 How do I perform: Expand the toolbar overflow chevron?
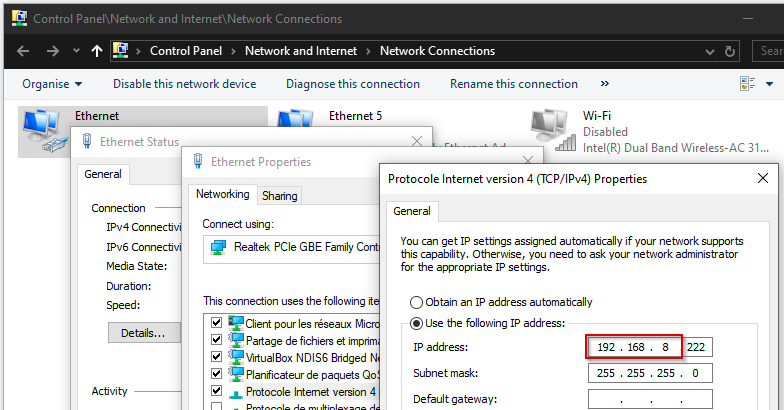605,84
